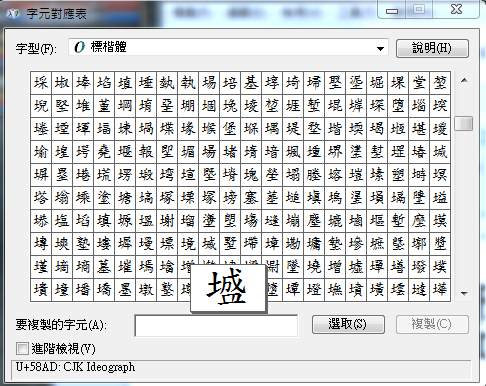This screenshot has height=386, width=486.
Task: Select the character 塊 in the grid
Action: (251, 175)
